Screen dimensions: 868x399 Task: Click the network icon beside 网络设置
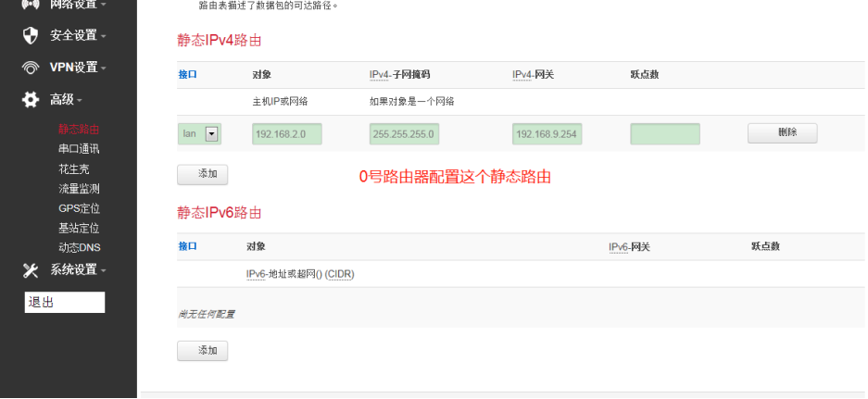point(31,5)
